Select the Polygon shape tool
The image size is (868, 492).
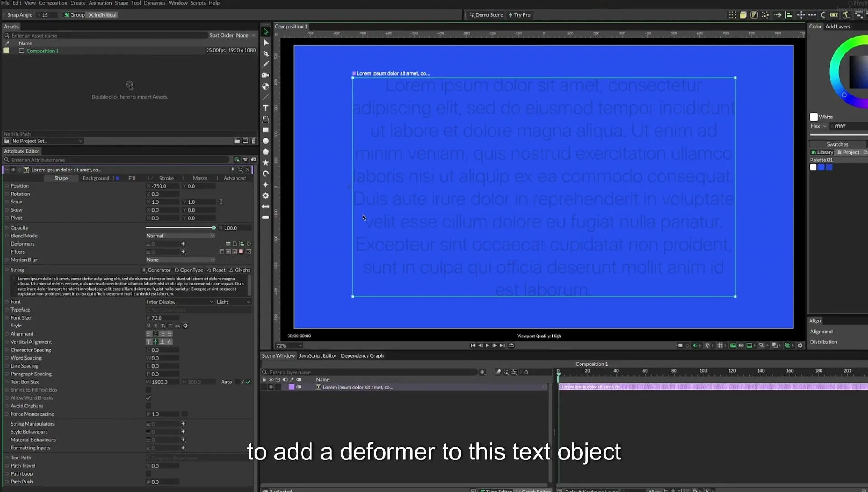[266, 152]
